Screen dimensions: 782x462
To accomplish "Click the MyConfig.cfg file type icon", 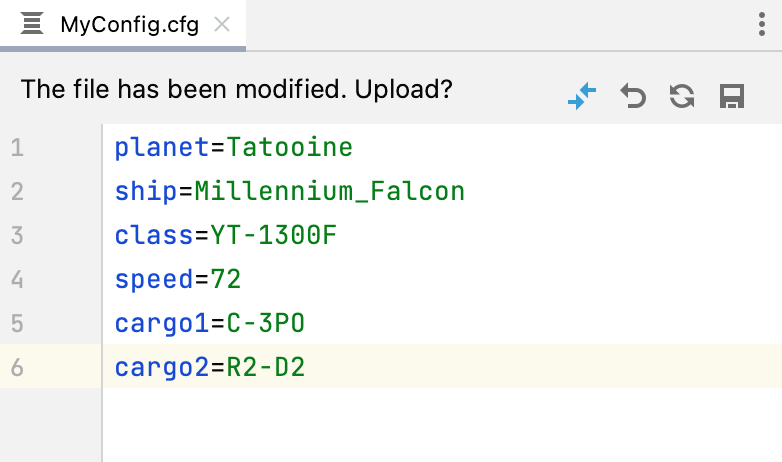I will [x=32, y=25].
